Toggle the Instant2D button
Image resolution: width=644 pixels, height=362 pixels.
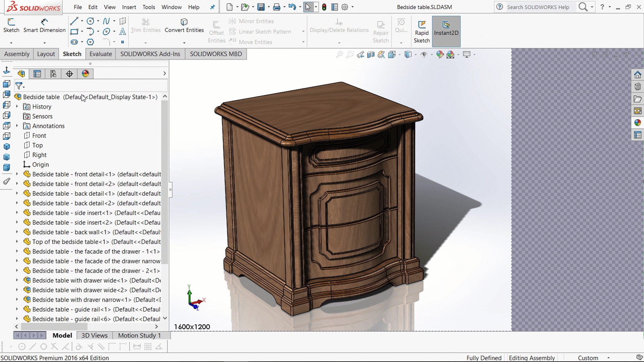tap(446, 32)
